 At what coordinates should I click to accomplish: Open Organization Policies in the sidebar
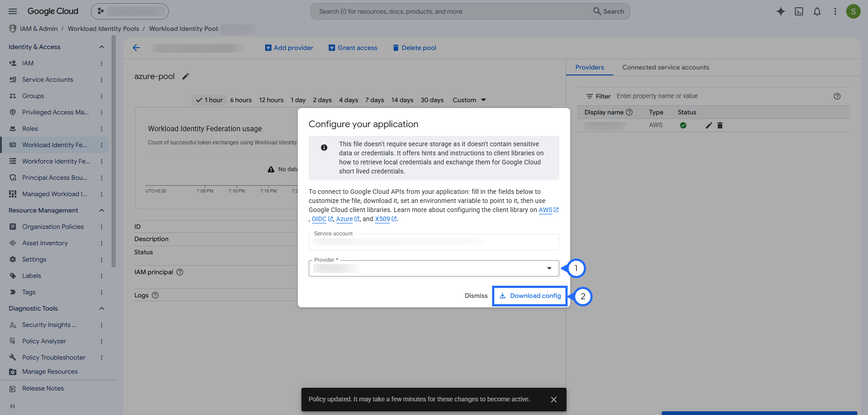pyautogui.click(x=53, y=227)
